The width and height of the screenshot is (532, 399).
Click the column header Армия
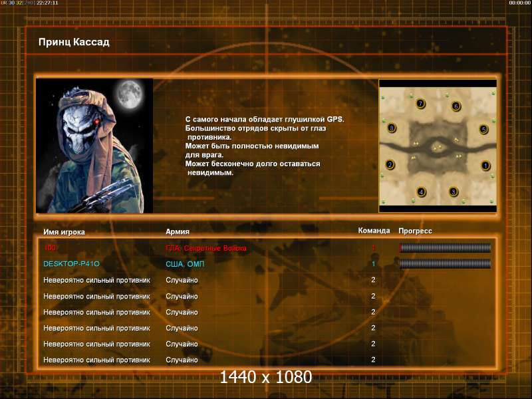[178, 231]
